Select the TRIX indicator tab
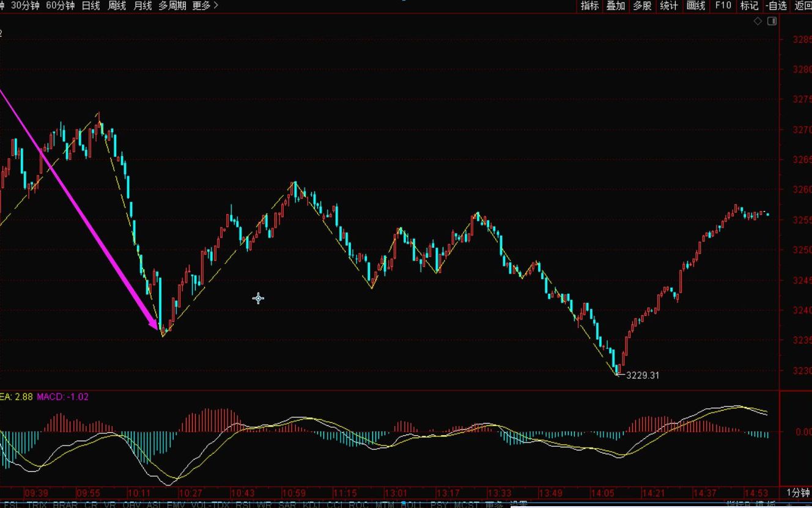The width and height of the screenshot is (812, 508). pos(37,505)
